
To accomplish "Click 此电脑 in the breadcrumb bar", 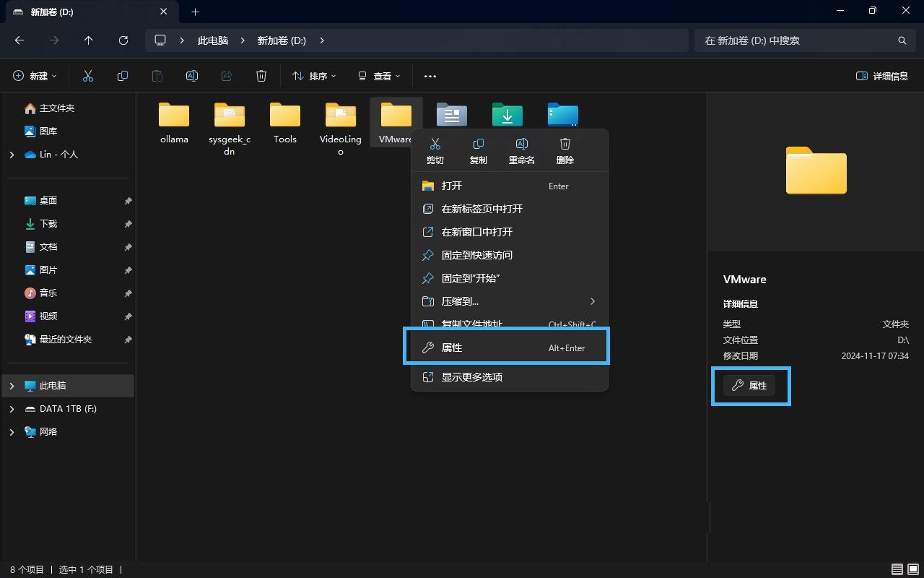I will click(212, 40).
